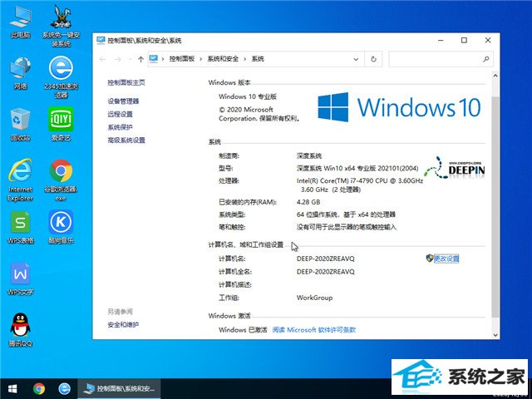532x399 pixels.
Task: Expand the chevron after 控制面板 breadcrumb
Action: pos(201,59)
